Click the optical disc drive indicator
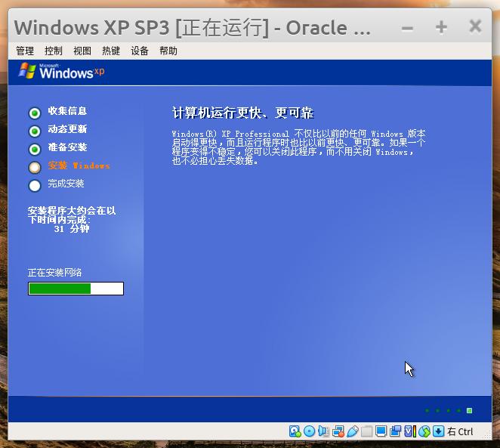This screenshot has width=500, height=448. coord(310,431)
